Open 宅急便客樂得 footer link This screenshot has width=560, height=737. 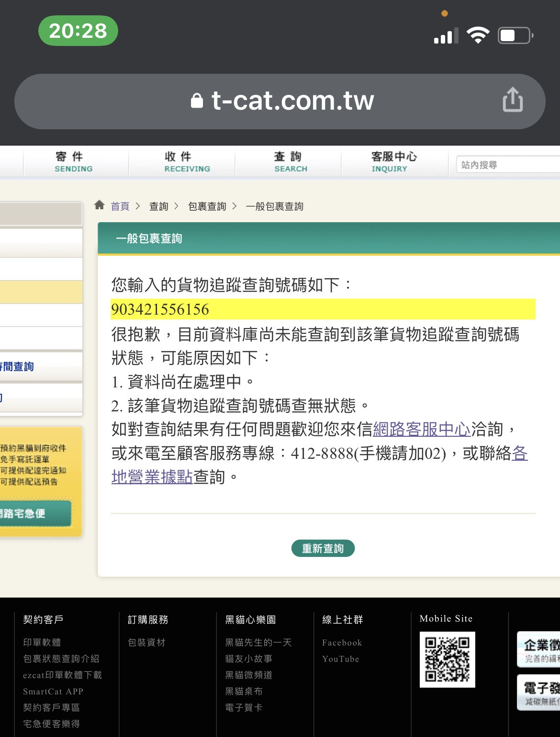[x=52, y=724]
